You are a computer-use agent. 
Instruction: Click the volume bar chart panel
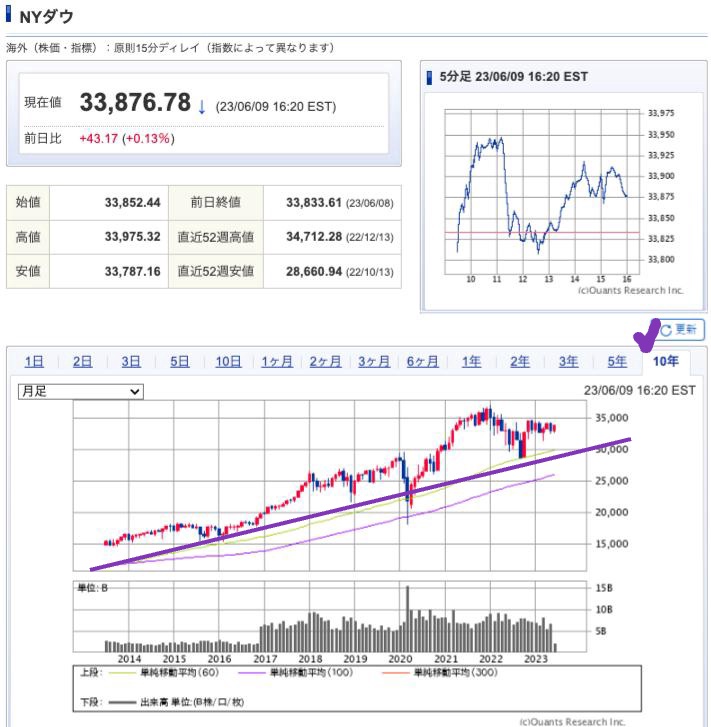[330, 617]
